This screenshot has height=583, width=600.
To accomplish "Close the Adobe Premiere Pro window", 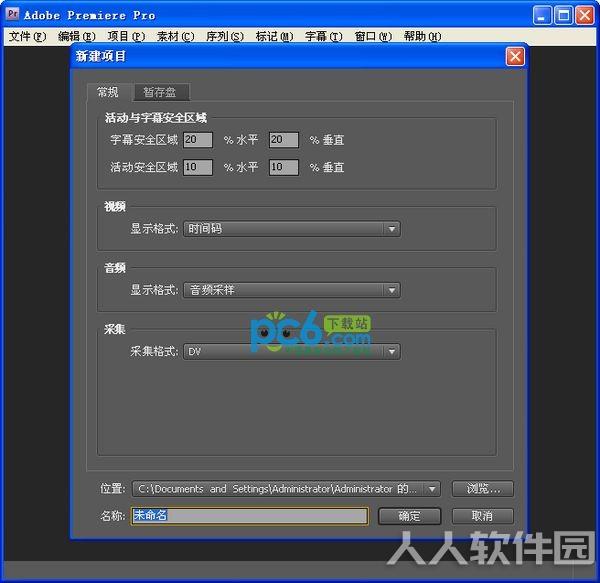I will 585,16.
